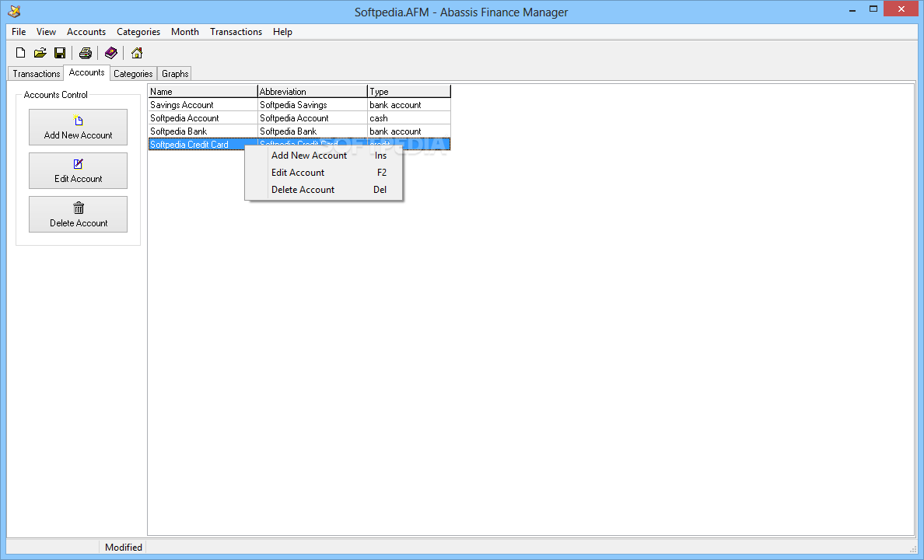Click the Type column header
This screenshot has width=924, height=560.
409,91
